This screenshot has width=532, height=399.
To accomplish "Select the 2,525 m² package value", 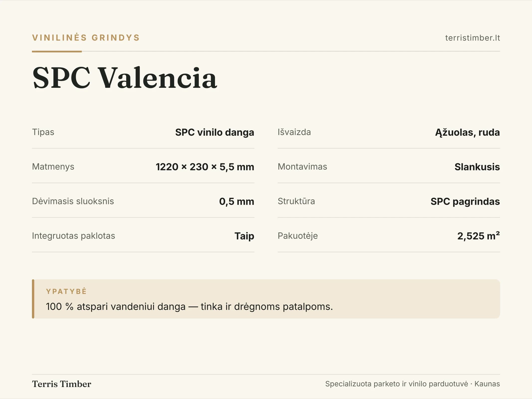I will [478, 236].
